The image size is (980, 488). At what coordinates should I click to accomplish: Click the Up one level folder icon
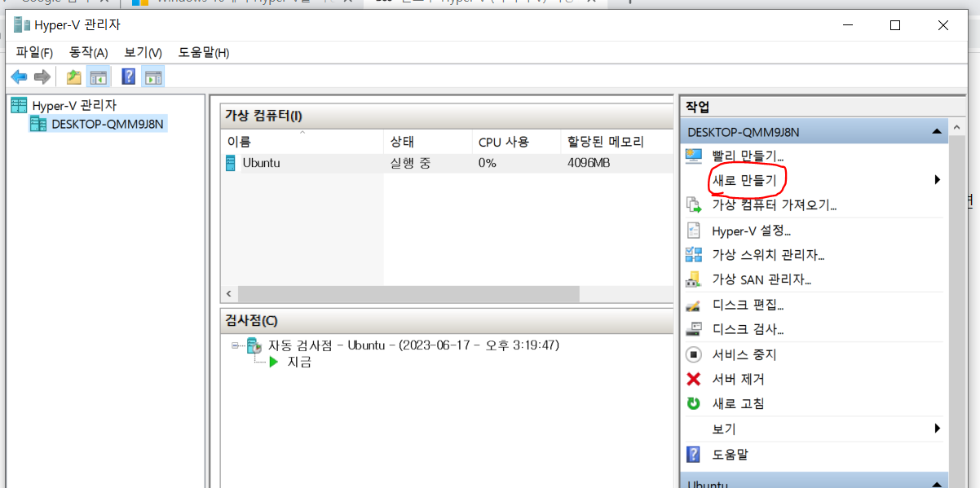click(x=73, y=77)
